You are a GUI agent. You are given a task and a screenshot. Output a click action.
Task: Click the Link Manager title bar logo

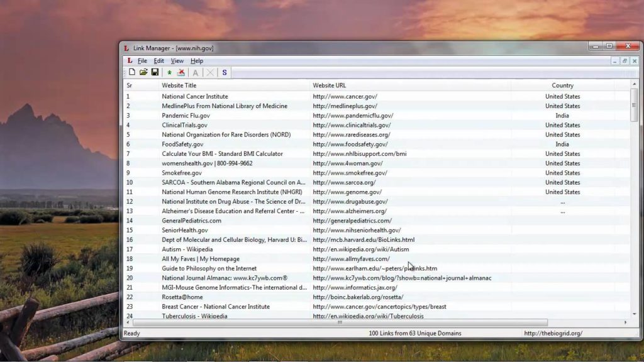[x=126, y=48]
